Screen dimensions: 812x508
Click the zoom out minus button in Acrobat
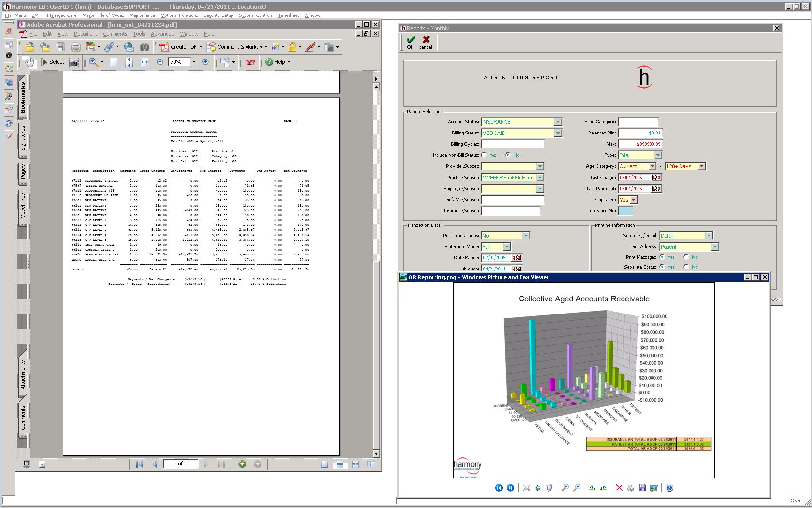coord(160,62)
